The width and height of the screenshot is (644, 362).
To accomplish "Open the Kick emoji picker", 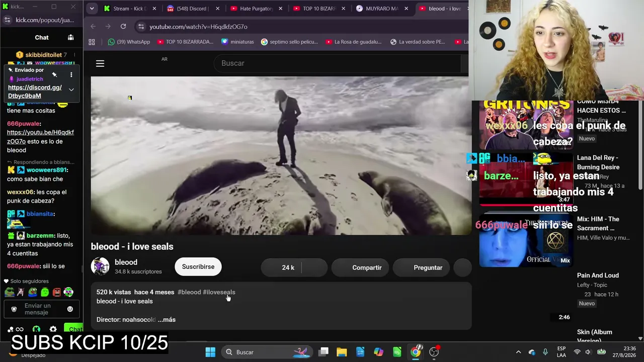I will (70, 309).
